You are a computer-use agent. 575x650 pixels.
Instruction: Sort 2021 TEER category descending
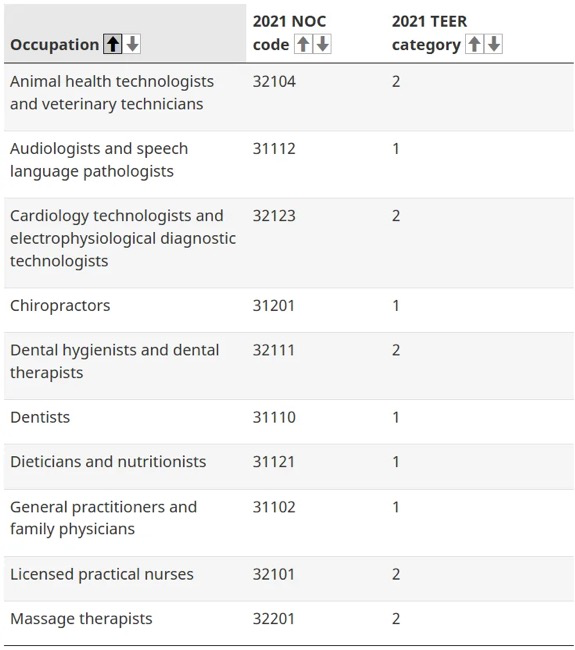tap(494, 44)
